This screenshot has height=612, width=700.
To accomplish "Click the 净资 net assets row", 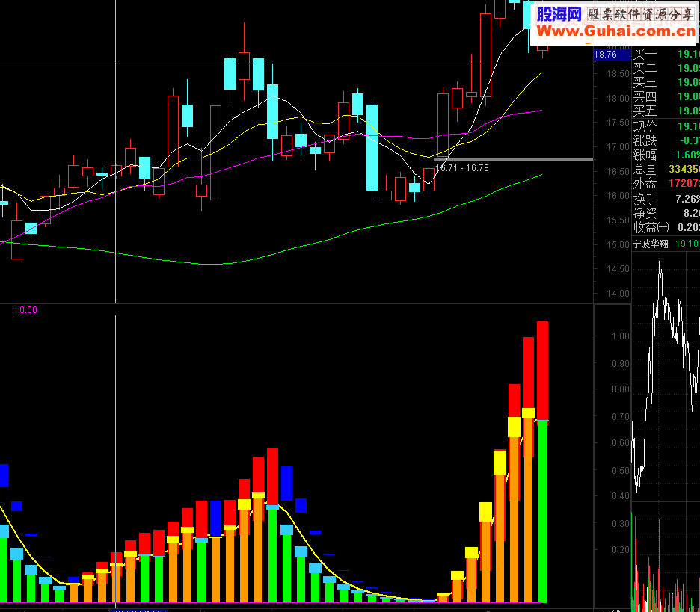I will [666, 213].
